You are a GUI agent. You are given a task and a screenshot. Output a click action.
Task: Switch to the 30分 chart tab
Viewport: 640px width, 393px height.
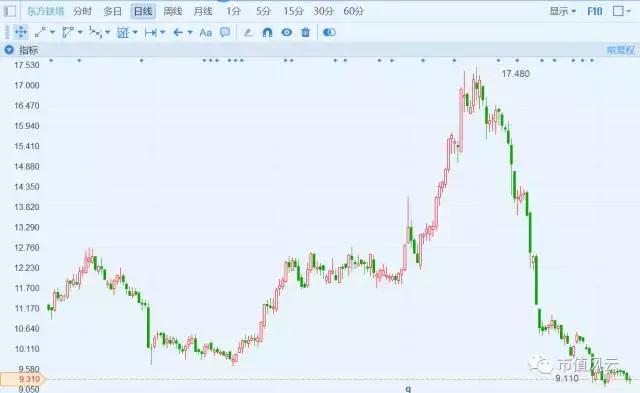[x=323, y=11]
